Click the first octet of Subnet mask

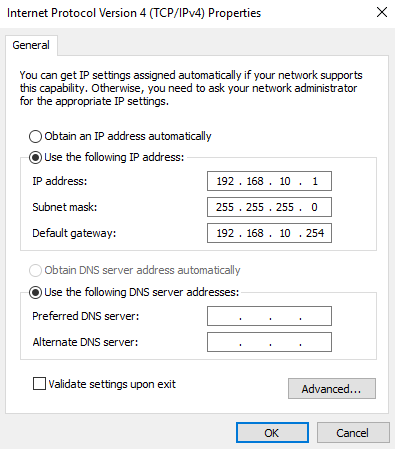[x=225, y=207]
